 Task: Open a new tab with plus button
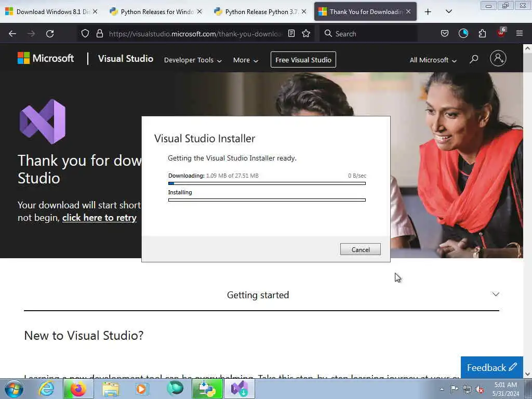(x=428, y=12)
